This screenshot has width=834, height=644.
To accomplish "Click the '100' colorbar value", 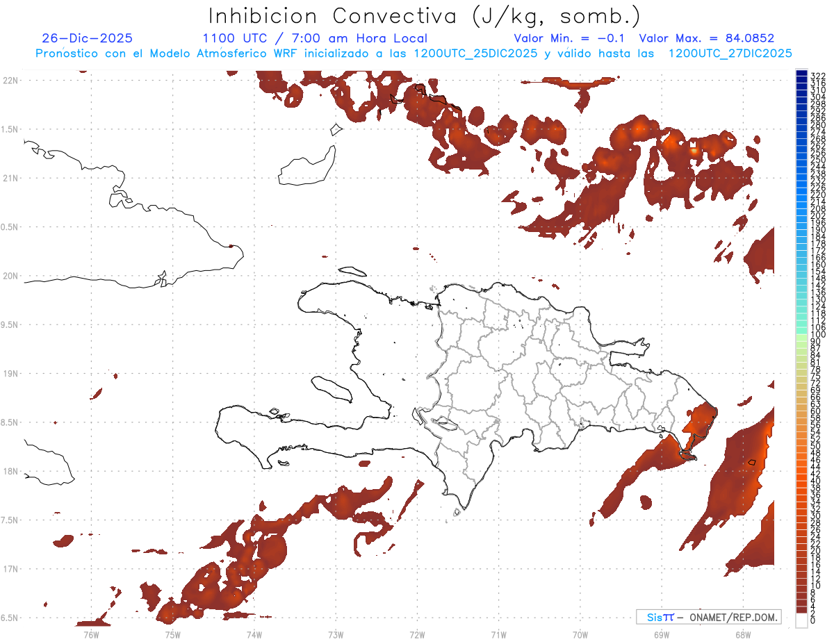I will (818, 335).
